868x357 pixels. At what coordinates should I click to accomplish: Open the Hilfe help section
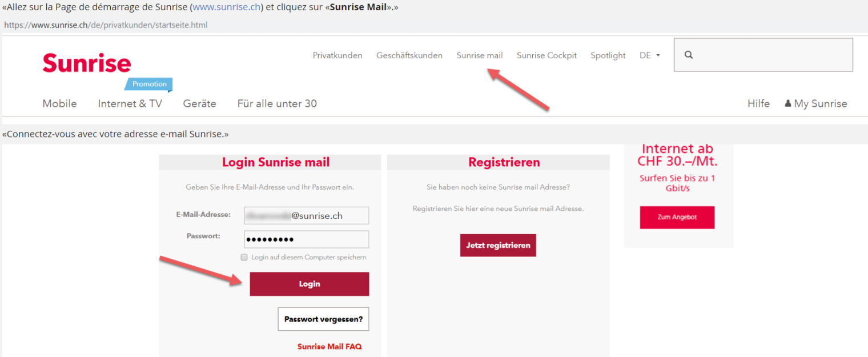point(758,103)
